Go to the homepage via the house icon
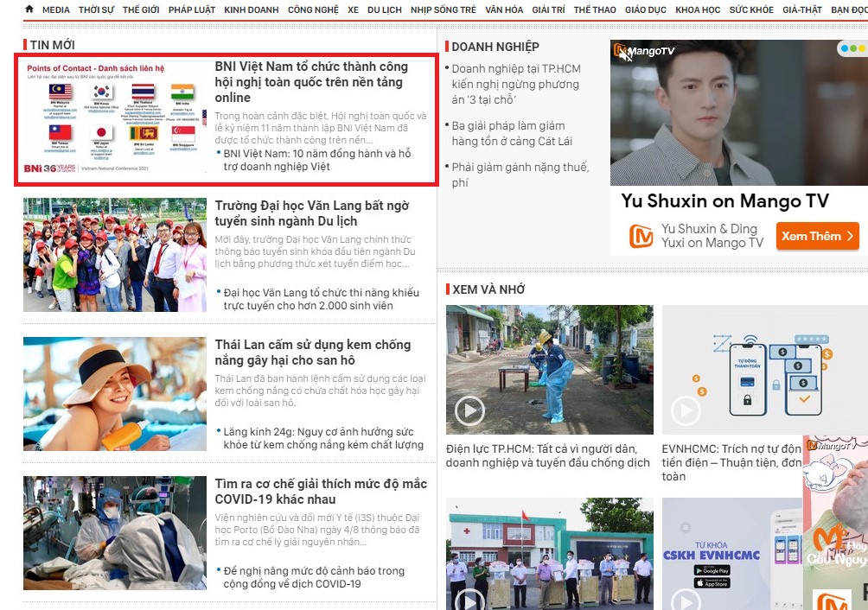This screenshot has height=610, width=868. (x=29, y=9)
